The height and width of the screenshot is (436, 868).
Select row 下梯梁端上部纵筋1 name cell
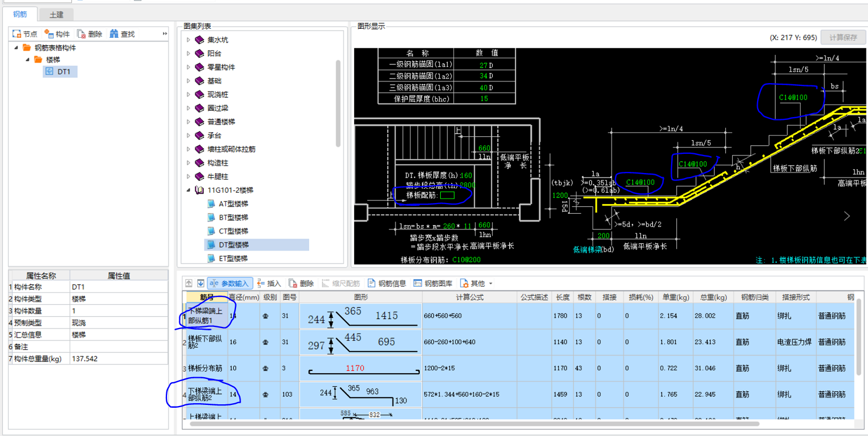pyautogui.click(x=207, y=316)
